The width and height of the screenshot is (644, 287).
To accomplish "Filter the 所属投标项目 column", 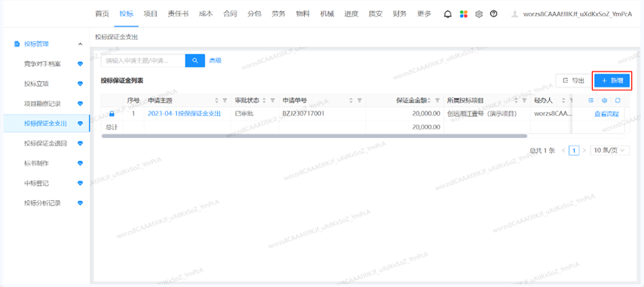I will pyautogui.click(x=524, y=100).
